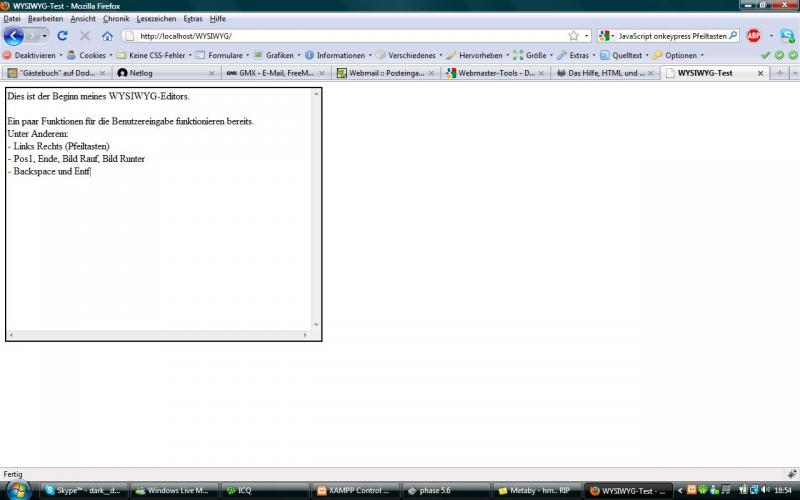Viewport: 800px width, 500px height.
Task: Open the Chronik menu
Action: (x=116, y=18)
